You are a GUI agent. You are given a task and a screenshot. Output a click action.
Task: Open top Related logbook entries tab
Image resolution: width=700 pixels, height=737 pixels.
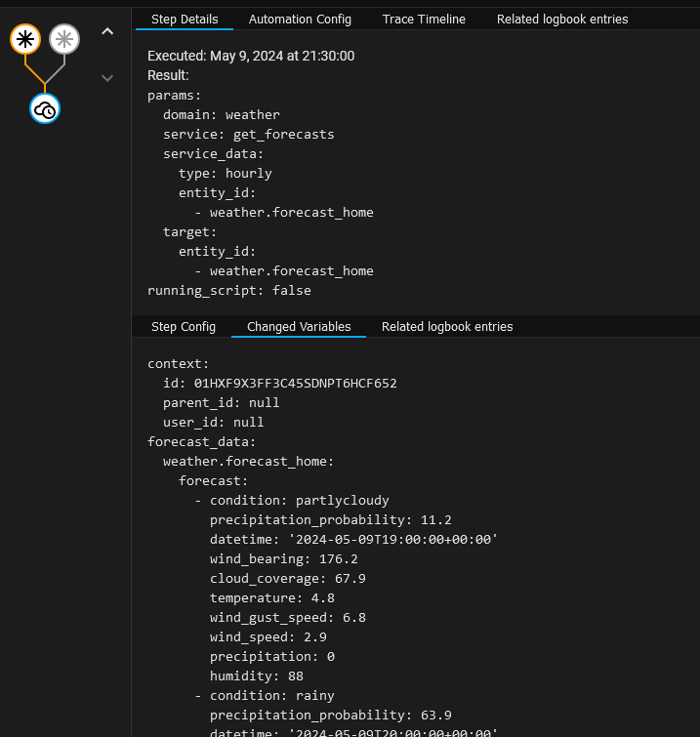(x=562, y=20)
